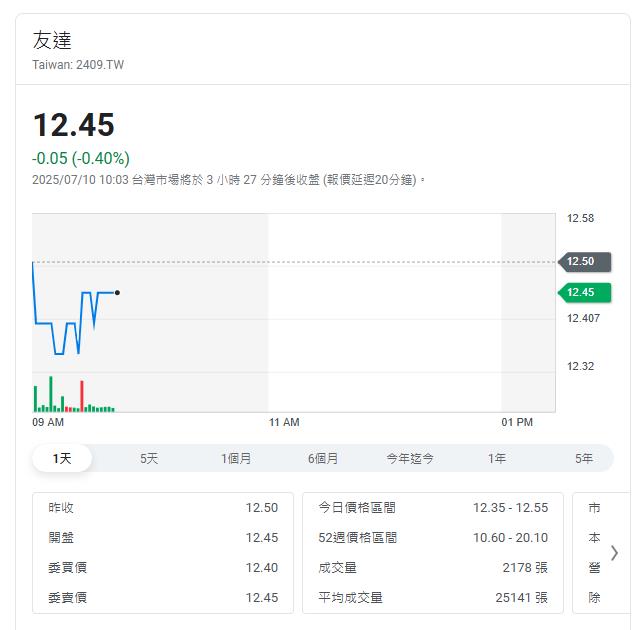Click the 12.407 y-axis label
Viewport: 643px width, 630px height.
tap(584, 318)
